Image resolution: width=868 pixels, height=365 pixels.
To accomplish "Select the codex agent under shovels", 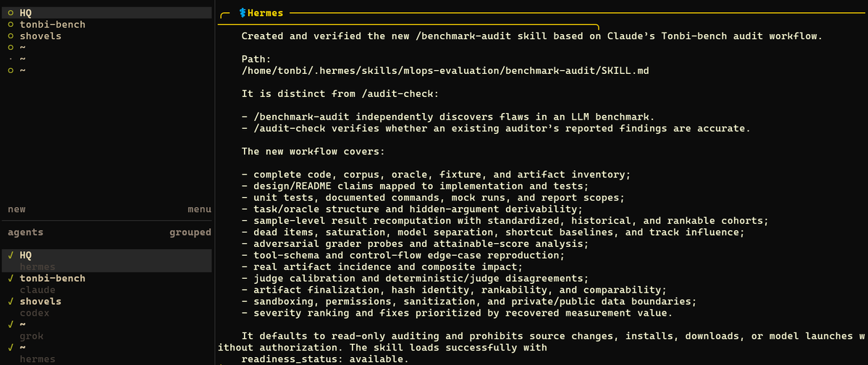I will [34, 313].
